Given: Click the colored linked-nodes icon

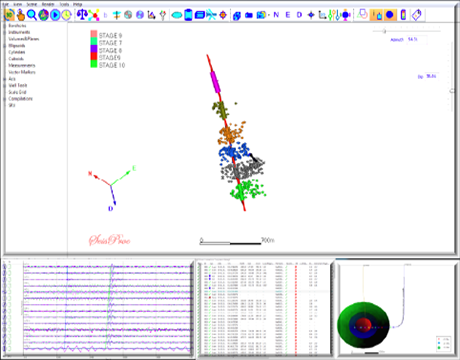Looking at the screenshot, I should [94, 15].
